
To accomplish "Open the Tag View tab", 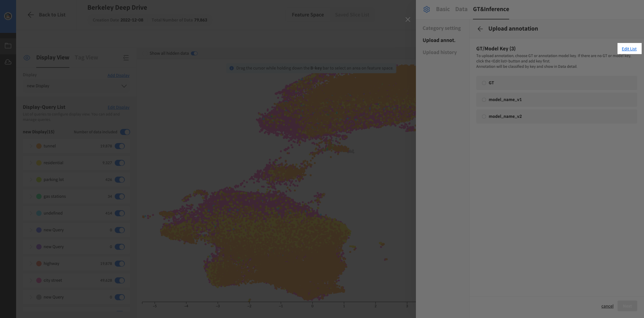I will click(x=86, y=58).
